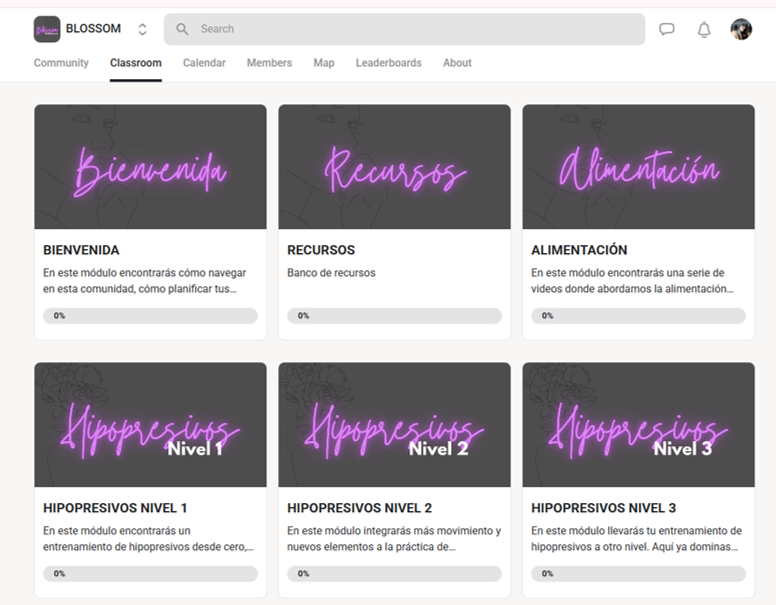Open the notifications bell
The image size is (776, 605).
coord(704,29)
